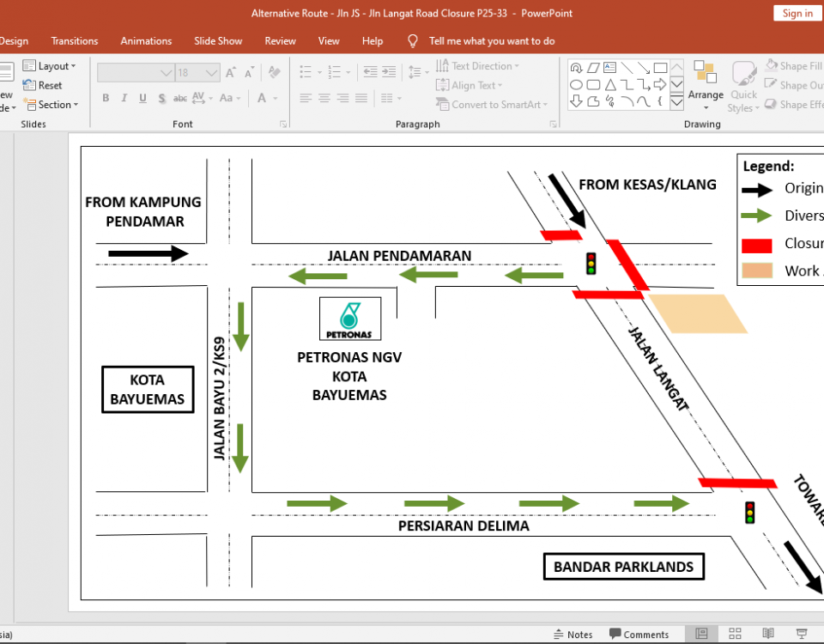The image size is (824, 644).
Task: Open the Comments pane
Action: tap(639, 635)
